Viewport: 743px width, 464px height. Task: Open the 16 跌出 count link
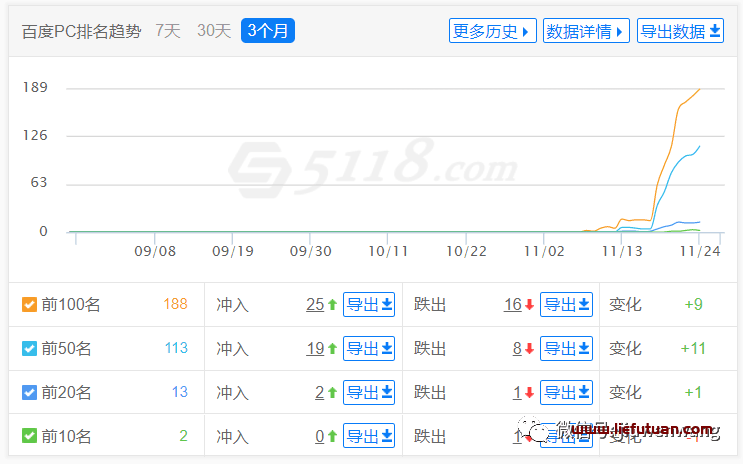point(513,304)
